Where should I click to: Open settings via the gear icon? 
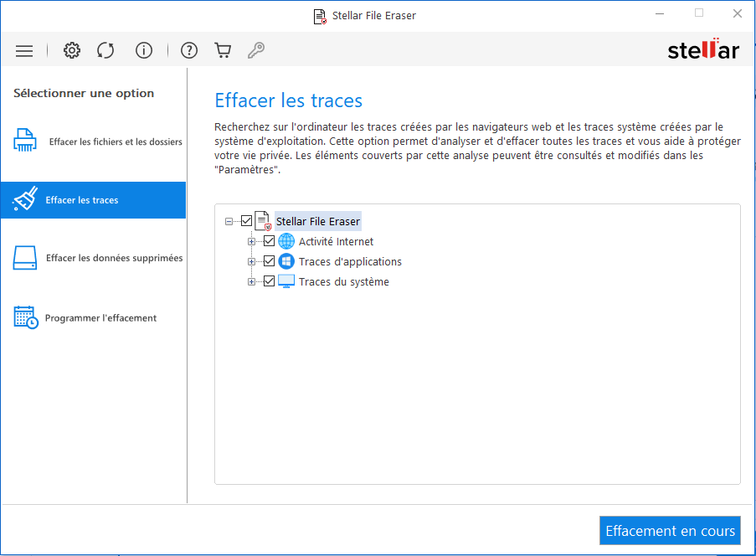72,50
